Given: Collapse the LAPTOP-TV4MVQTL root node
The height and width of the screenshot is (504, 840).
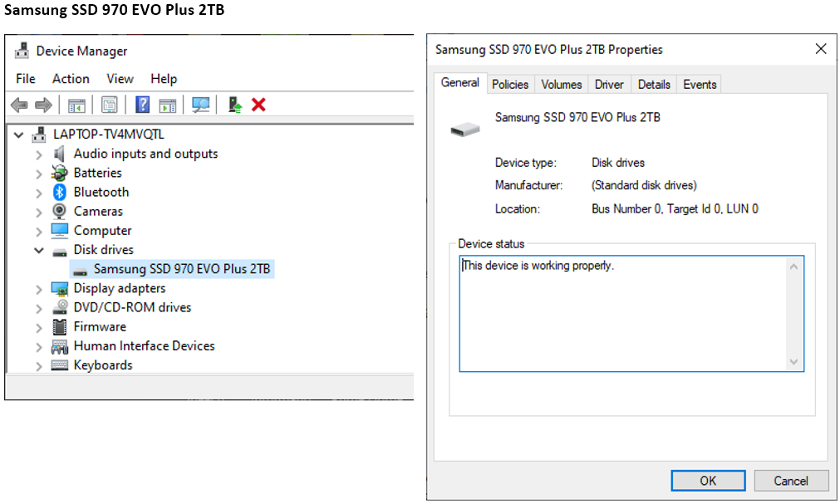Looking at the screenshot, I should (19, 135).
